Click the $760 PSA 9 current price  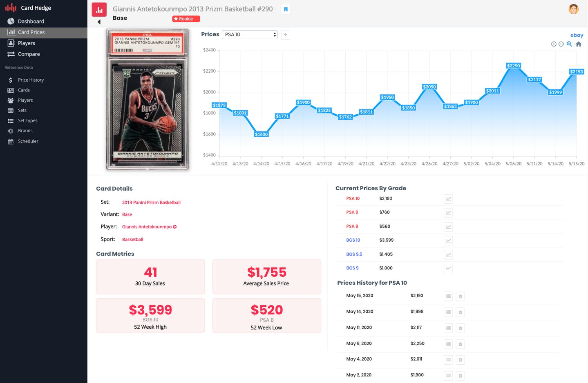point(385,212)
